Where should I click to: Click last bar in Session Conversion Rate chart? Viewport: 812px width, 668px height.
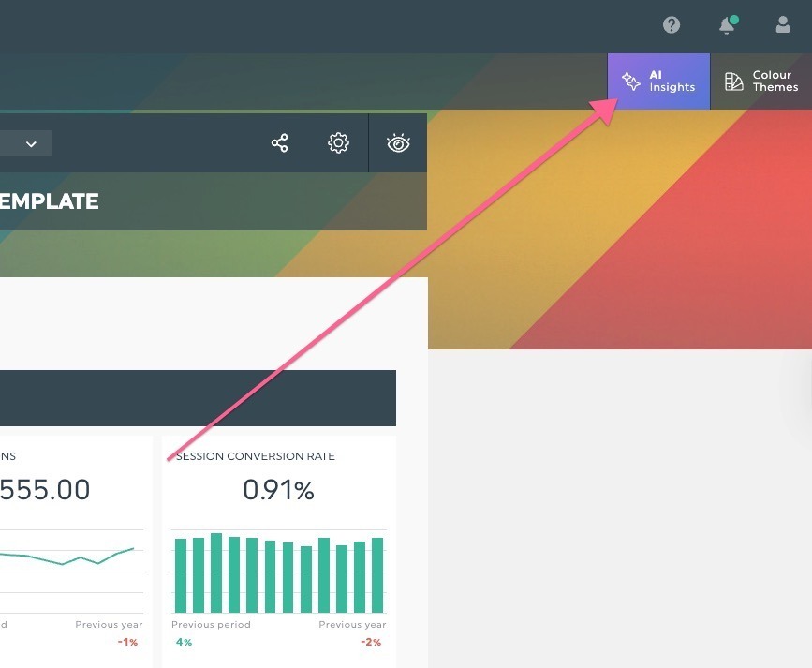pyautogui.click(x=377, y=575)
